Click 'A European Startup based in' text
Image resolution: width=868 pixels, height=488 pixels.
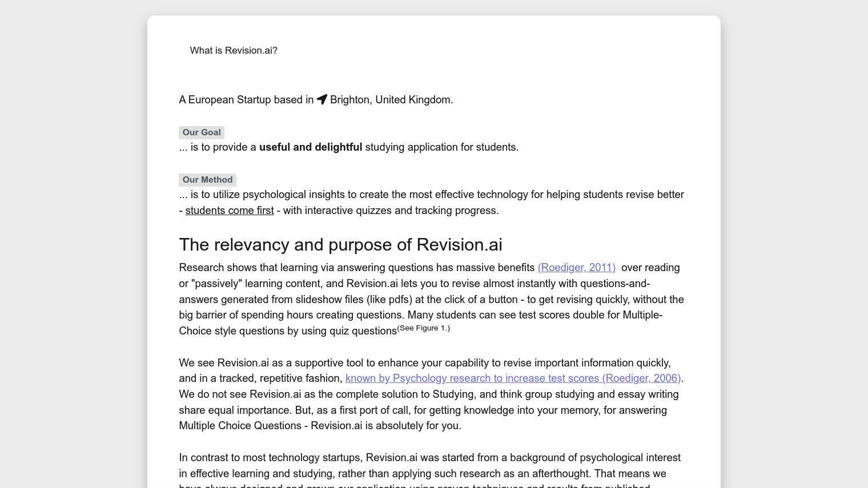pyautogui.click(x=246, y=100)
